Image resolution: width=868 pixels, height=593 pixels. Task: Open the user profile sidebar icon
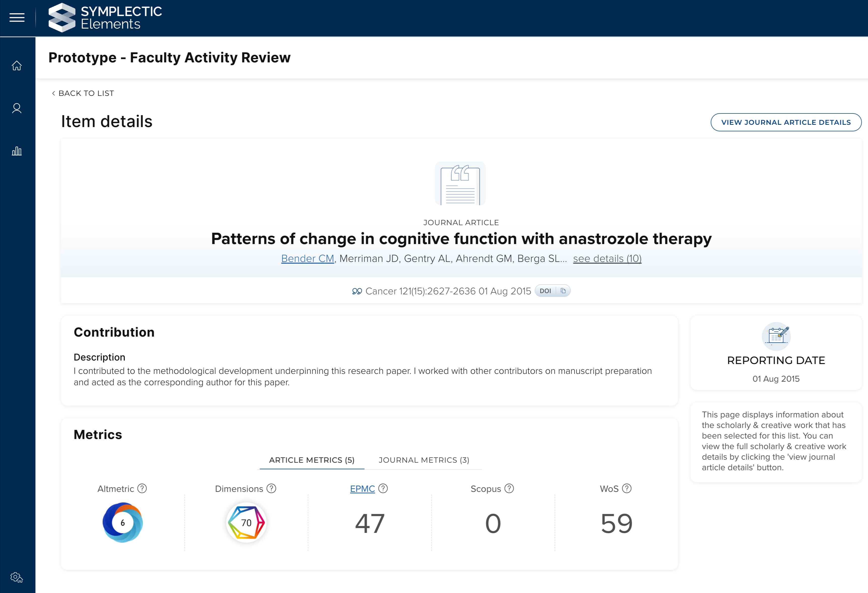(x=17, y=108)
